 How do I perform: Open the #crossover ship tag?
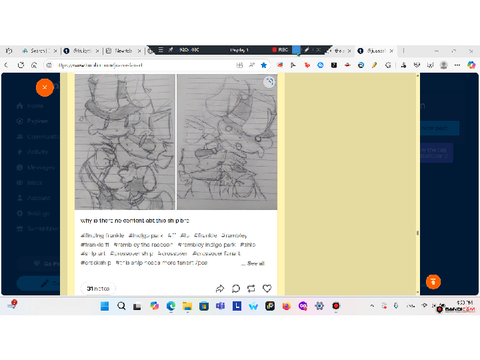coord(132,254)
